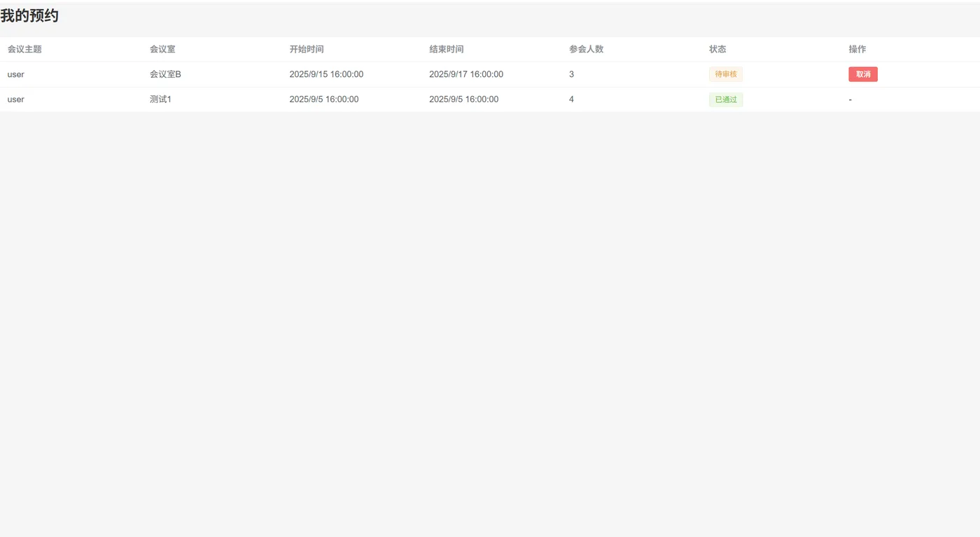This screenshot has height=537, width=980.
Task: Click end time 2025/9/17 16:00:00
Action: 466,74
